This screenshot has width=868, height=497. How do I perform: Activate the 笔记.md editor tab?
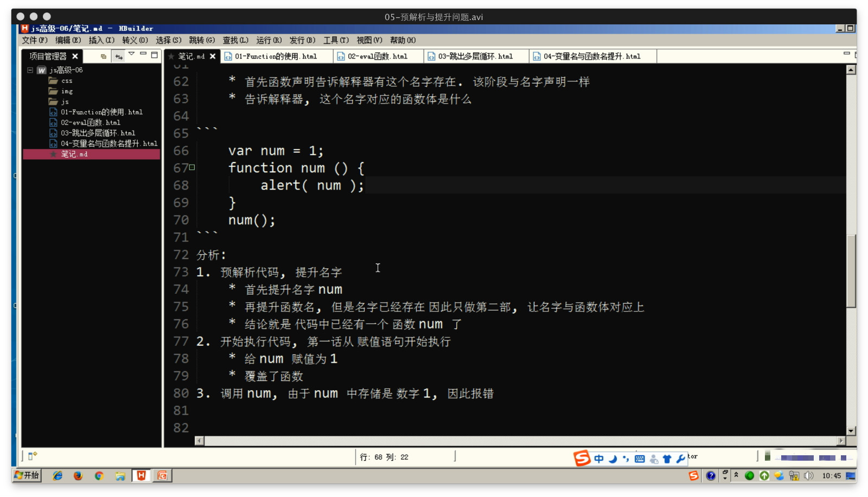(192, 56)
